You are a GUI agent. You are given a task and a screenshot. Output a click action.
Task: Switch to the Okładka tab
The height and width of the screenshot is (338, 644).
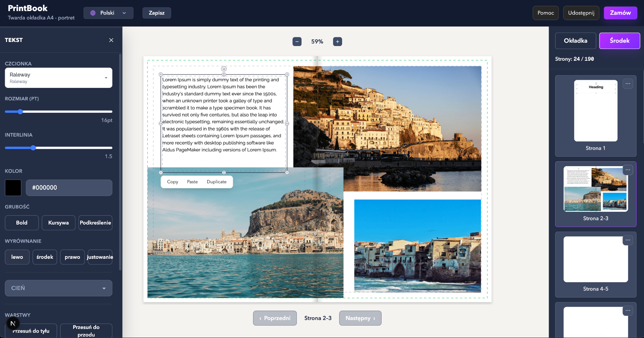tap(576, 41)
